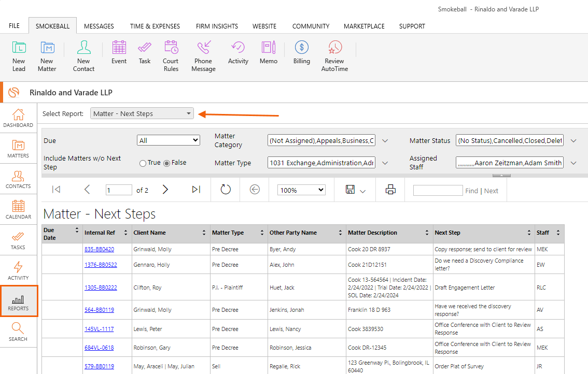Record a Phone Message
Viewport: 588px width, 374px height.
[x=203, y=56]
